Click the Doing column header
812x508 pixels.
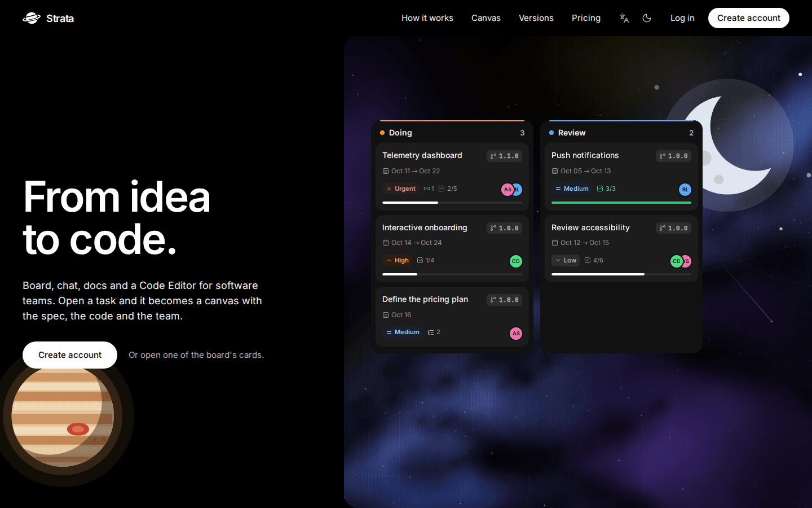[x=452, y=133]
